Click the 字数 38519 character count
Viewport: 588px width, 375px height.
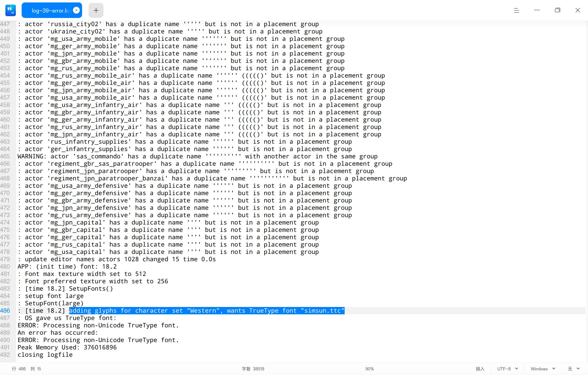pos(253,369)
